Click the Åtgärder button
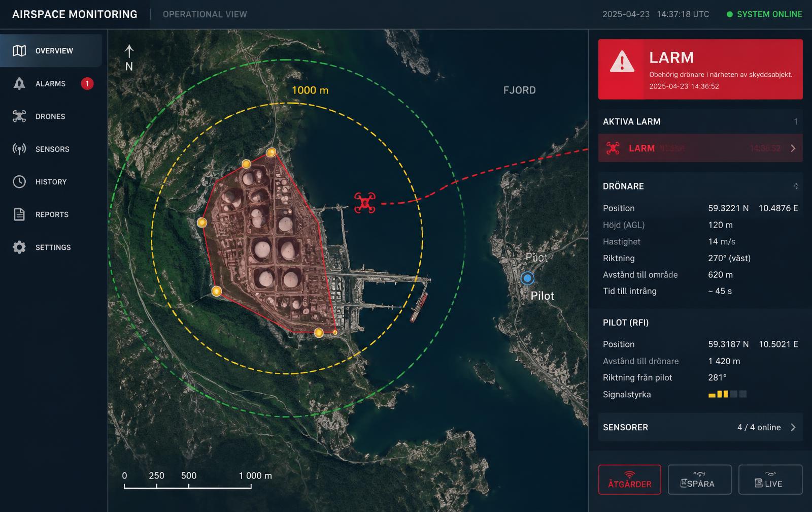This screenshot has height=512, width=812. (630, 479)
